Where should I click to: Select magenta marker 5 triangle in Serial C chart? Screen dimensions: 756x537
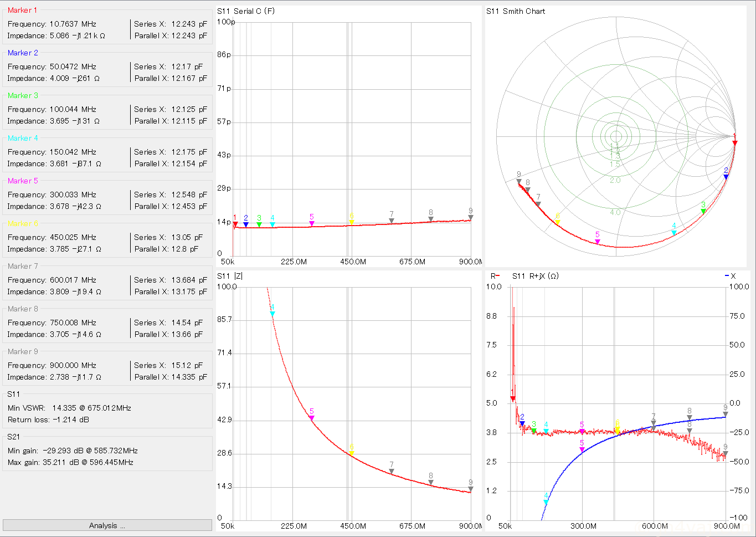click(x=312, y=224)
